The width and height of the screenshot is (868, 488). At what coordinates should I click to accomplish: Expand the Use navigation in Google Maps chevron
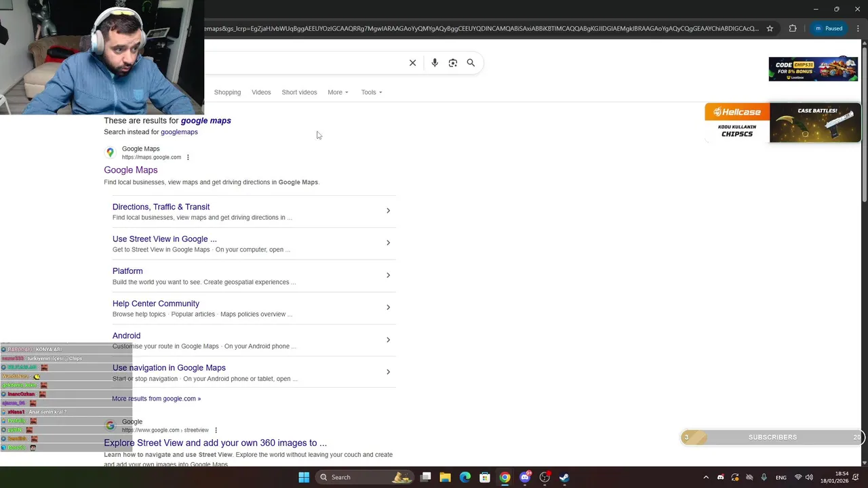pos(388,372)
